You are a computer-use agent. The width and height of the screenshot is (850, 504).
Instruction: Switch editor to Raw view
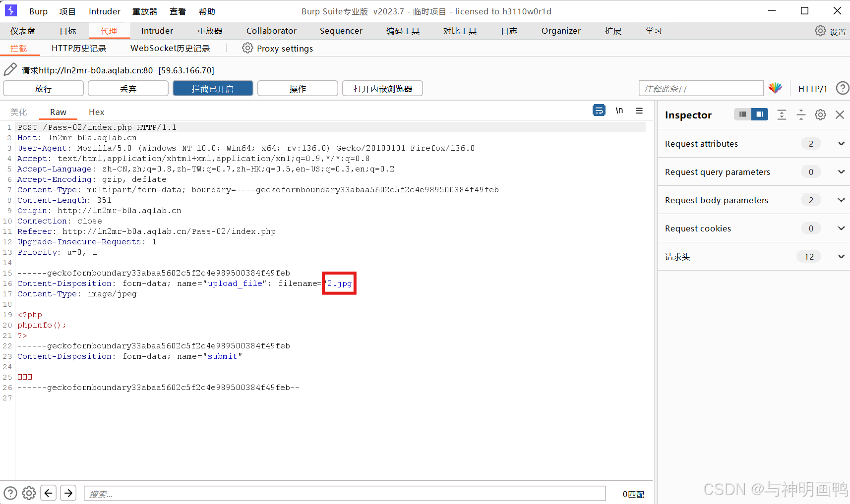[x=58, y=112]
